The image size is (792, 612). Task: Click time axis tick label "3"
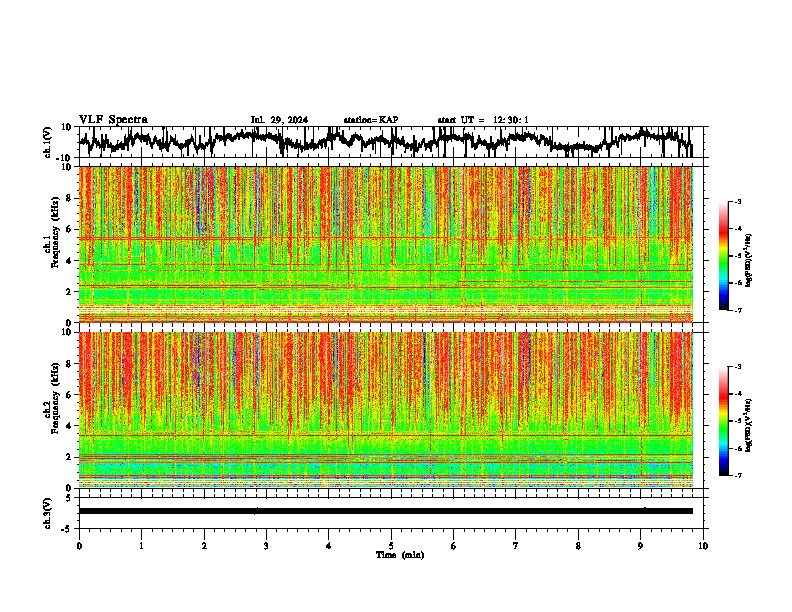click(266, 546)
